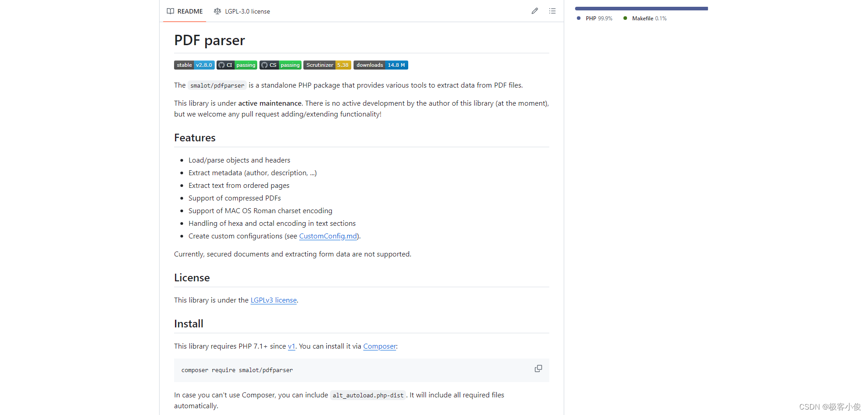The height and width of the screenshot is (415, 868).
Task: Click 'composer require smalot/pdfparser' code text
Action: pyautogui.click(x=237, y=370)
